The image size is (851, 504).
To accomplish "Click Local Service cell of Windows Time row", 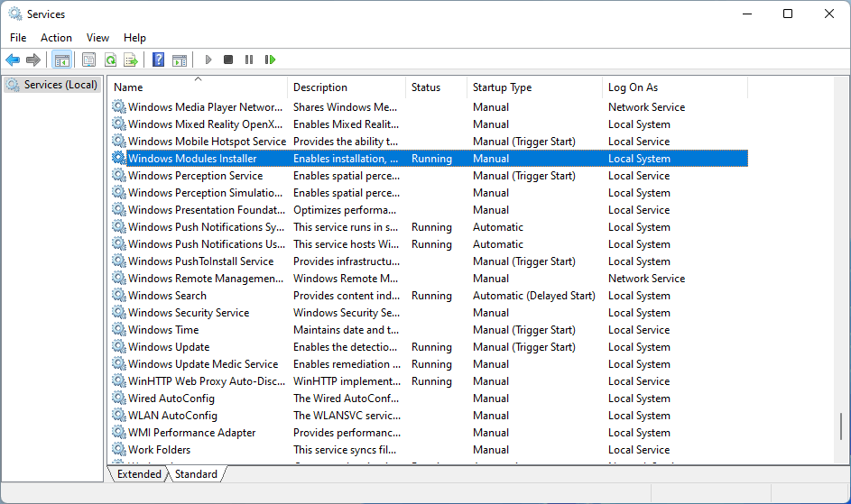I will point(639,329).
